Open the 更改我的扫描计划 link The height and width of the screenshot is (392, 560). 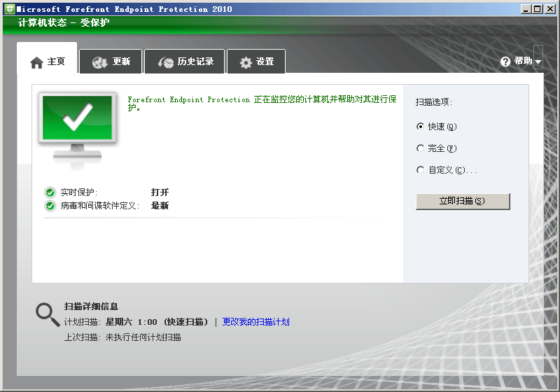click(x=255, y=322)
